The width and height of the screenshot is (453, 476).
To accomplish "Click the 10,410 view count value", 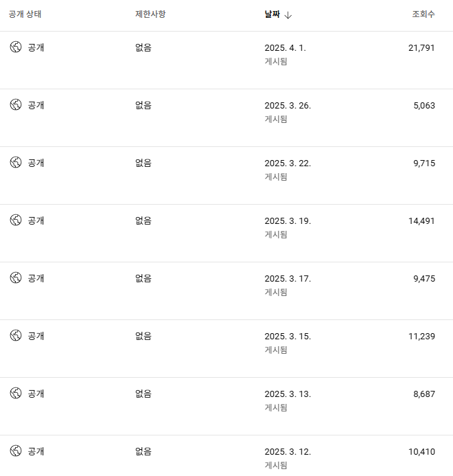I will pos(421,452).
